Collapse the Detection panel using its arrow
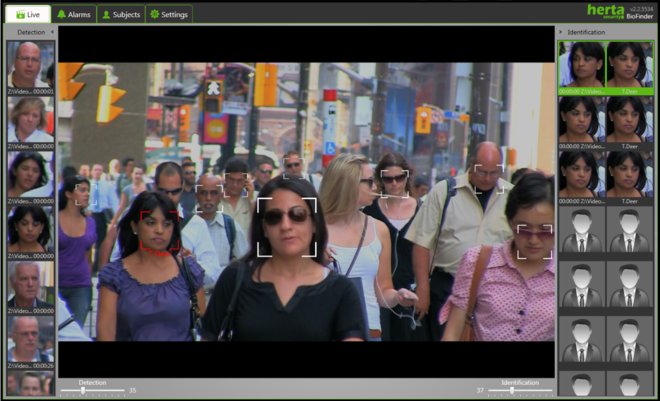The width and height of the screenshot is (660, 401). [52, 32]
